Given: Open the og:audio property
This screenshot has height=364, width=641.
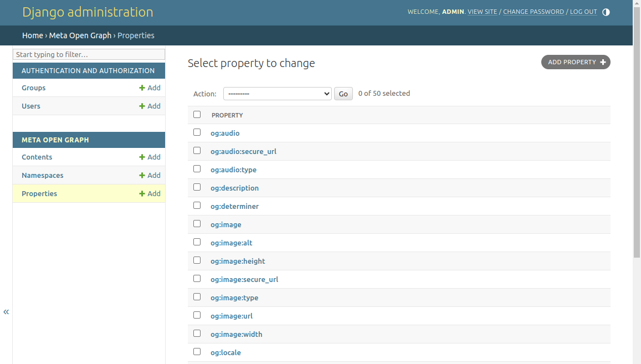Looking at the screenshot, I should coord(225,133).
